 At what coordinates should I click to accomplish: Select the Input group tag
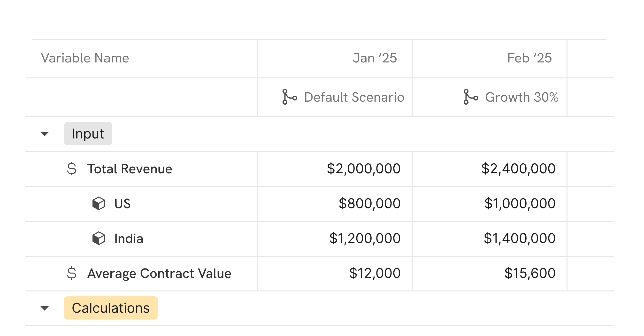pyautogui.click(x=88, y=134)
